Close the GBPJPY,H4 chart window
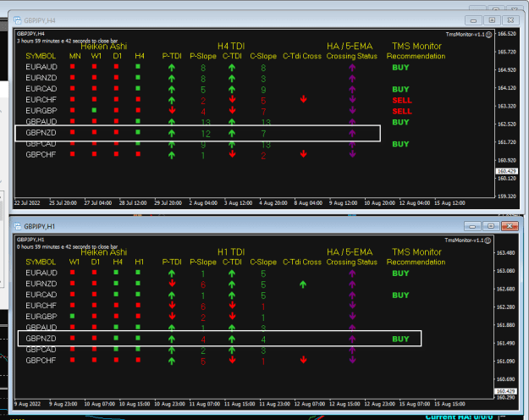529x420 pixels. point(510,20)
